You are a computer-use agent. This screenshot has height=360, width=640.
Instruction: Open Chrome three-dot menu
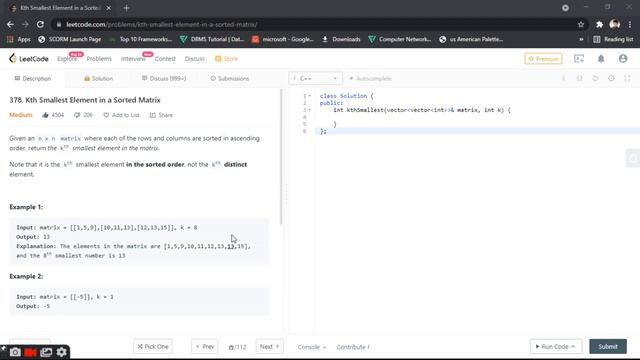(630, 24)
